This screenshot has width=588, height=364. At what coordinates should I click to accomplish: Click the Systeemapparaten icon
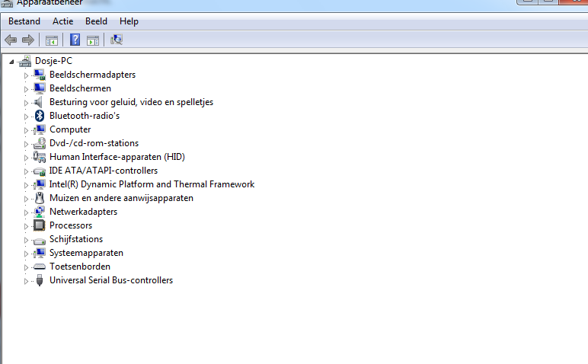click(x=40, y=253)
